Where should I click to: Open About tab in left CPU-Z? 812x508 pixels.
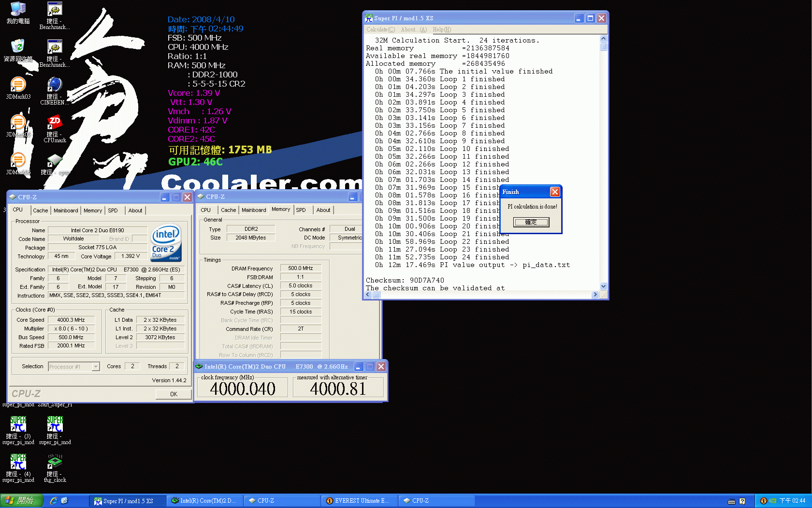point(135,210)
